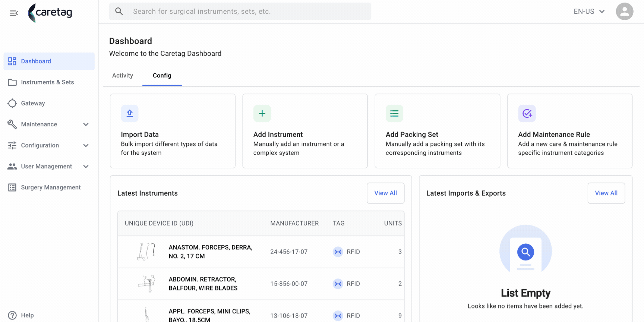
Task: Click the Gateway icon in the sidebar
Action: (12, 103)
